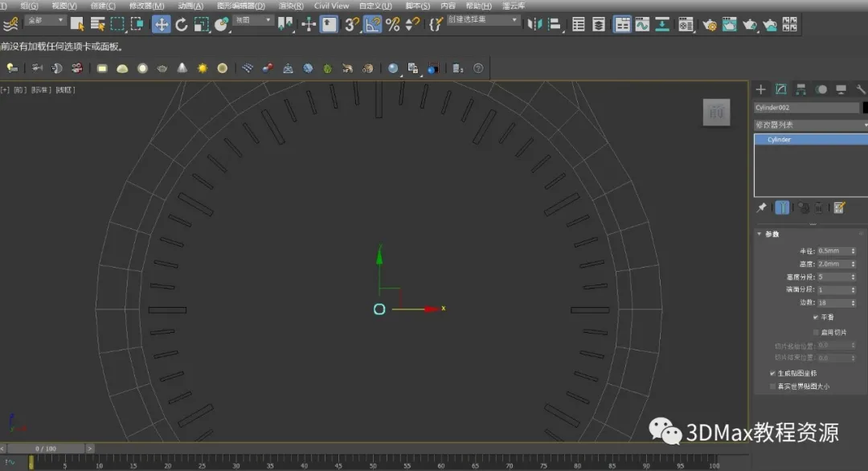Open the Civil View menu
868x471 pixels.
[332, 6]
